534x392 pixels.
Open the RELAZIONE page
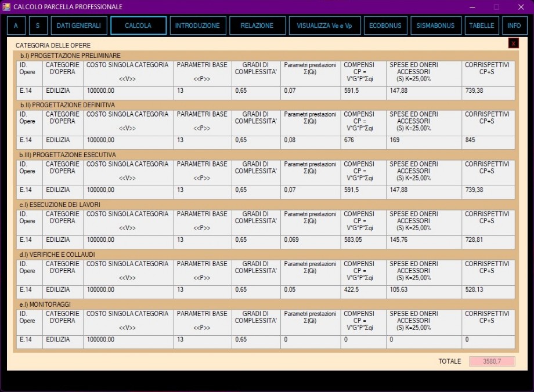(257, 26)
